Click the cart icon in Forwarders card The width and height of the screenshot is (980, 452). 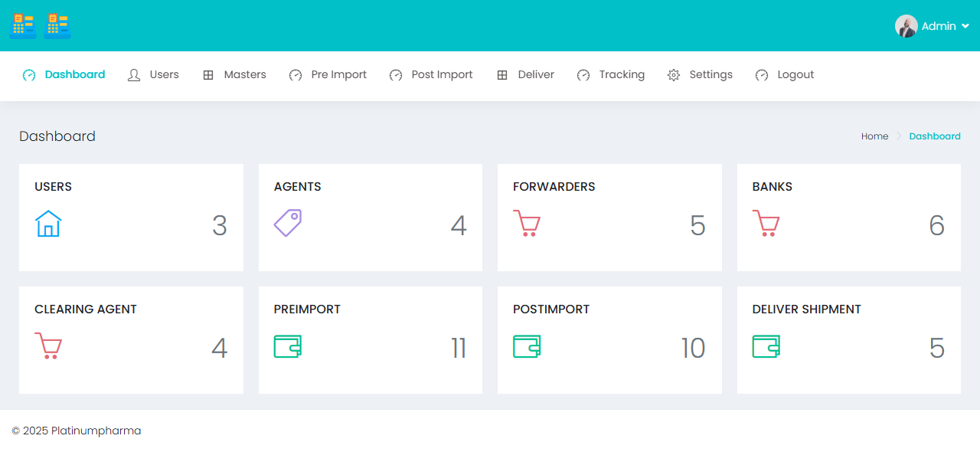(x=527, y=224)
